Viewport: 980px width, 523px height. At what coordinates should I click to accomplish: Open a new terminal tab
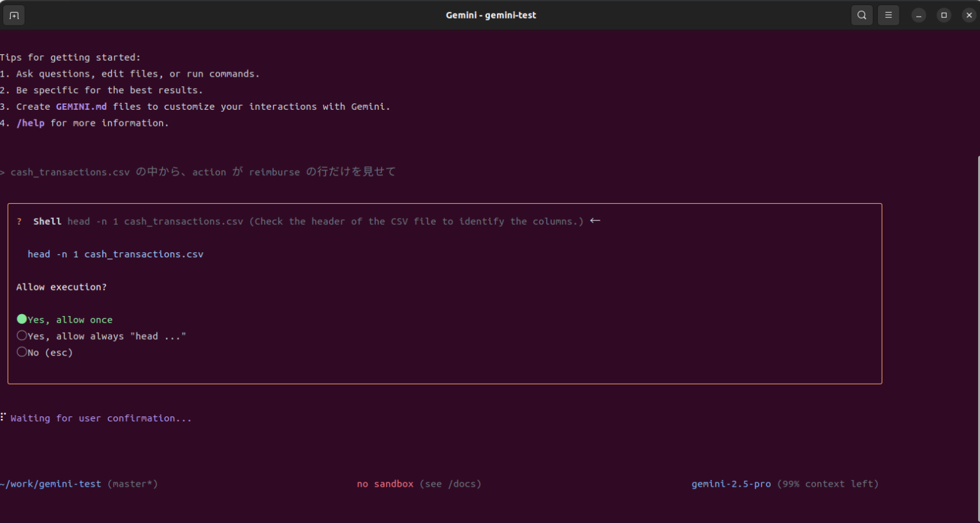(x=13, y=15)
